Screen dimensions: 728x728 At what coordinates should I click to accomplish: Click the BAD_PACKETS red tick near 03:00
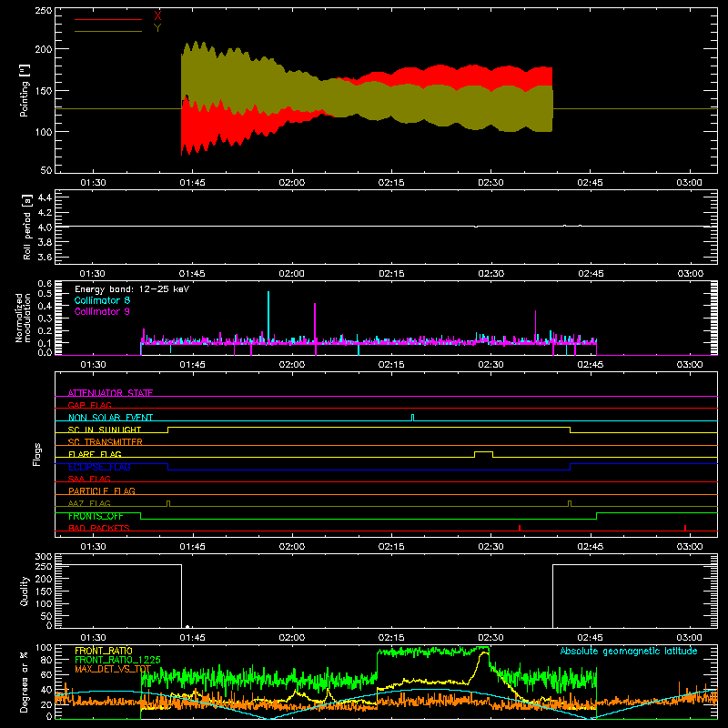click(x=685, y=528)
